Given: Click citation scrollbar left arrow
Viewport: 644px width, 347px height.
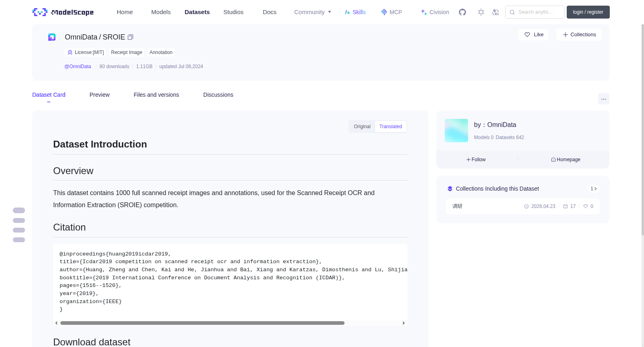Looking at the screenshot, I should tap(56, 323).
